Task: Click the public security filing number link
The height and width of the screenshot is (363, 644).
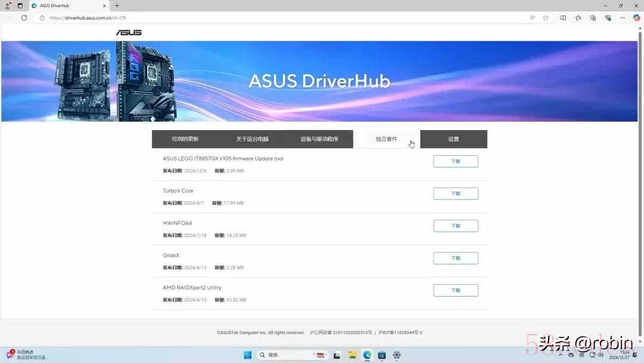Action: pos(341,333)
